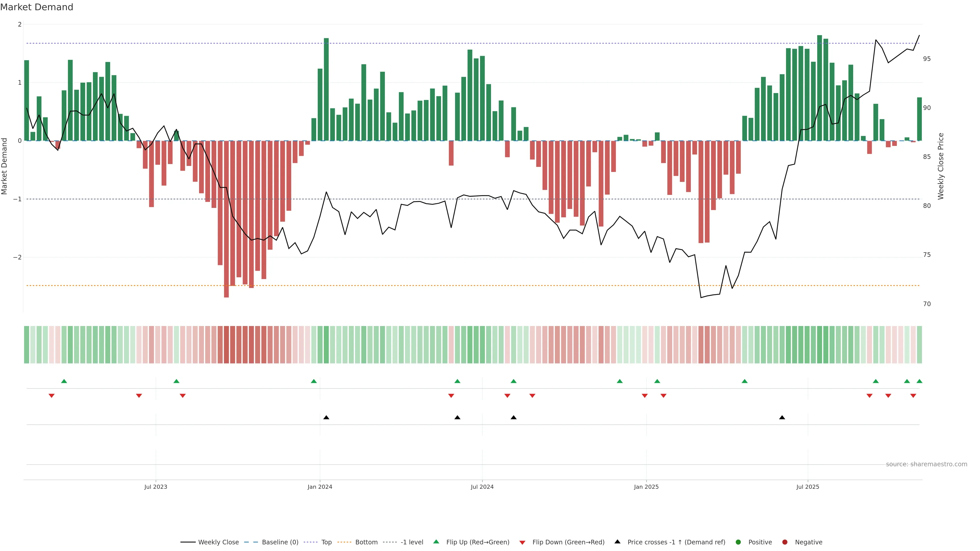980x551 pixels.
Task: Click the Flip Down red triangle legend icon
Action: pyautogui.click(x=522, y=542)
